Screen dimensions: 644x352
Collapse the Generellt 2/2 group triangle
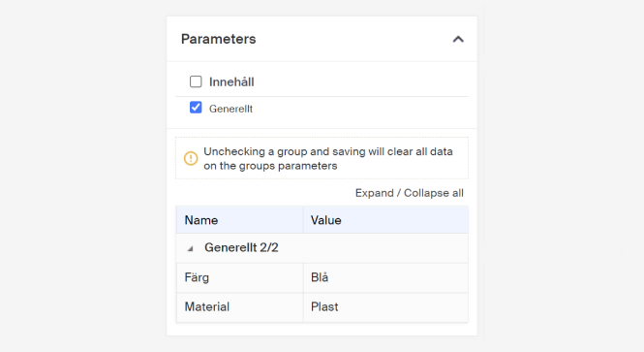[190, 248]
